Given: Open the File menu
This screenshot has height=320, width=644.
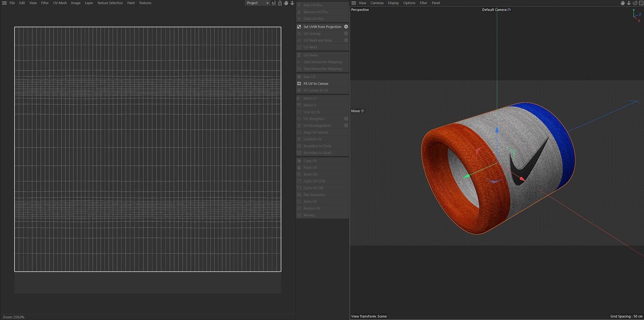Looking at the screenshot, I should [x=12, y=3].
